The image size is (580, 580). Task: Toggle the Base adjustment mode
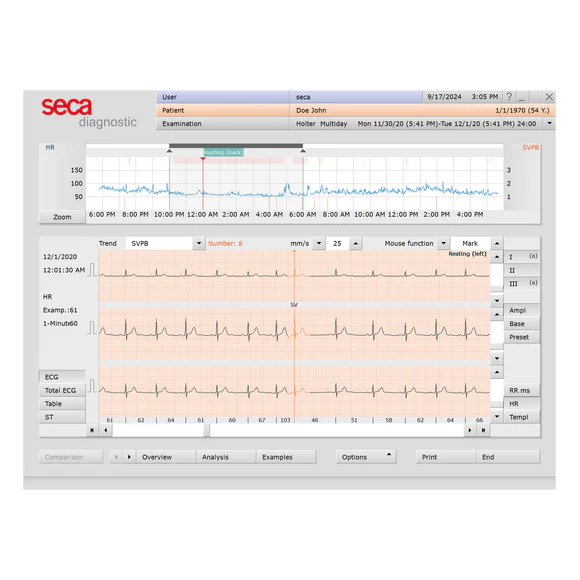click(x=522, y=324)
